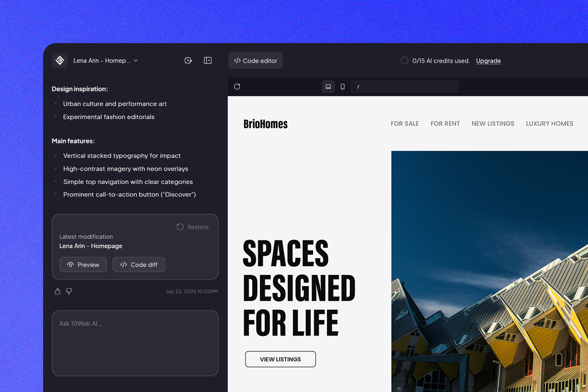Open the preview URL path field

tap(404, 87)
